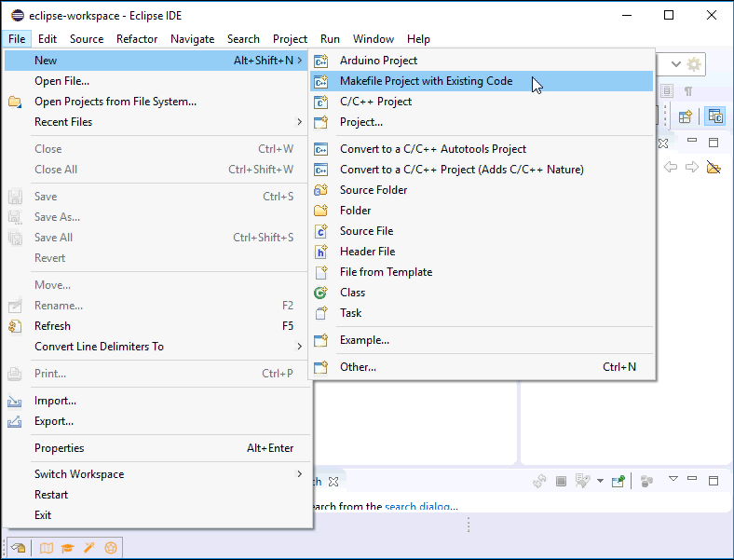
Task: Open the Overview map icon in bottom bar
Action: click(47, 548)
